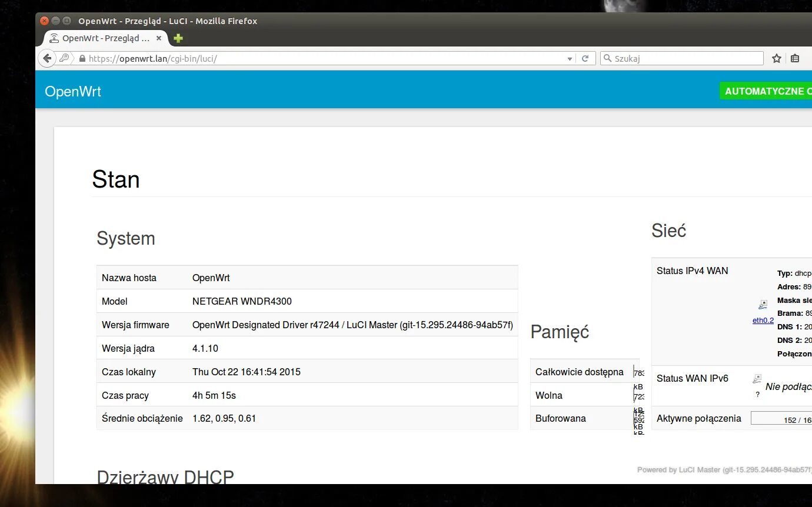Click the router favicon on the tab

pyautogui.click(x=54, y=38)
